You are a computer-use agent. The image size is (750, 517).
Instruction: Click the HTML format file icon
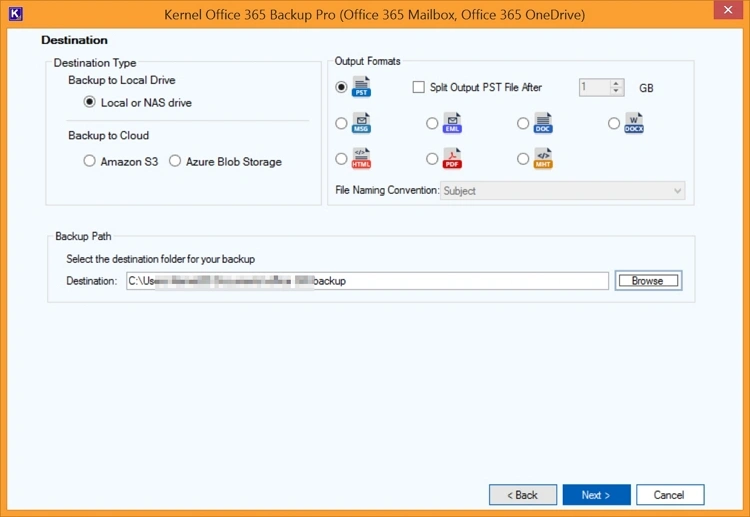pos(361,158)
